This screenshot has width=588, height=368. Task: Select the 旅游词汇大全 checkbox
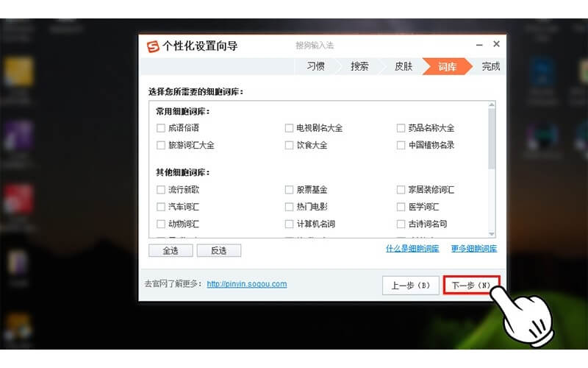pyautogui.click(x=161, y=145)
